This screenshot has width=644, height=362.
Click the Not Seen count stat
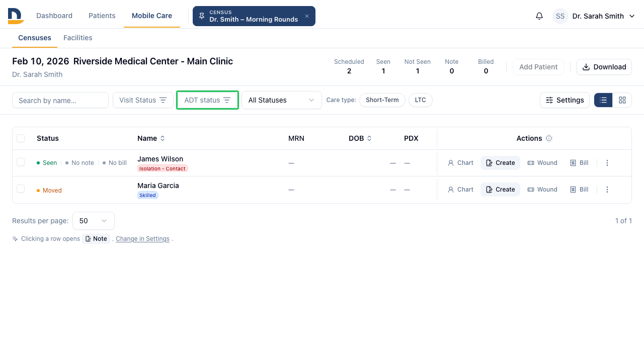[418, 66]
